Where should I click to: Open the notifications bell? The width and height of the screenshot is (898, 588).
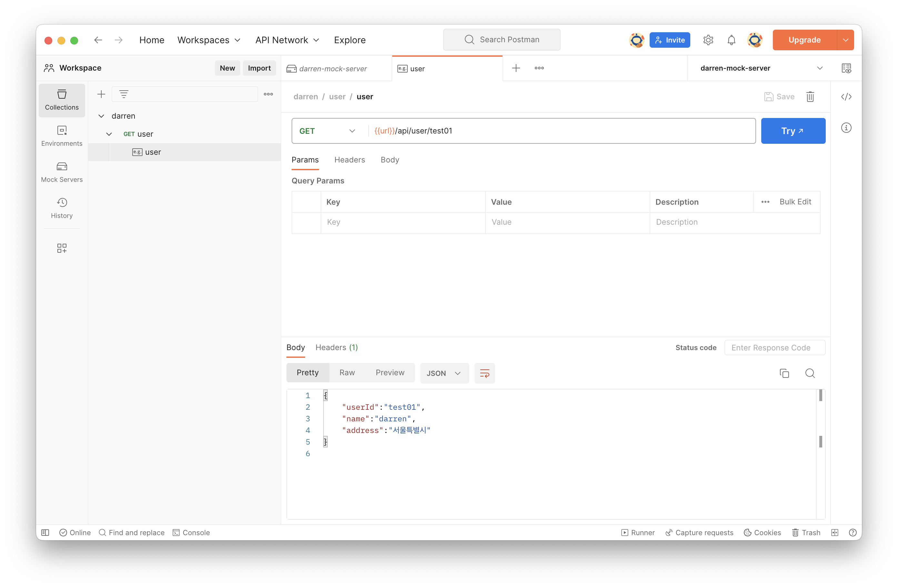[x=731, y=40]
